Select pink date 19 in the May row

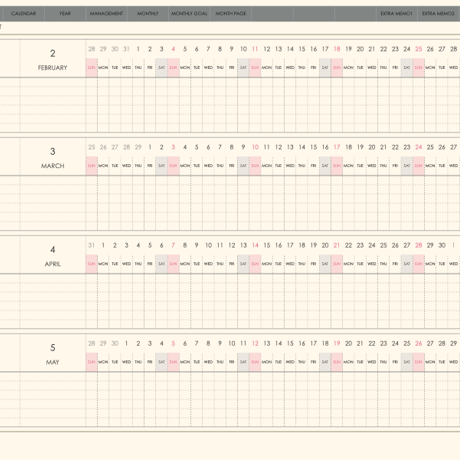click(x=337, y=343)
